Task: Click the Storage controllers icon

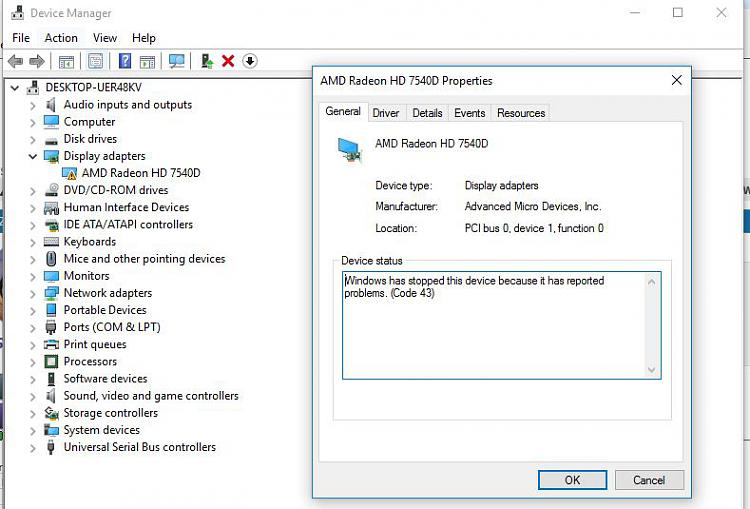Action: 51,413
